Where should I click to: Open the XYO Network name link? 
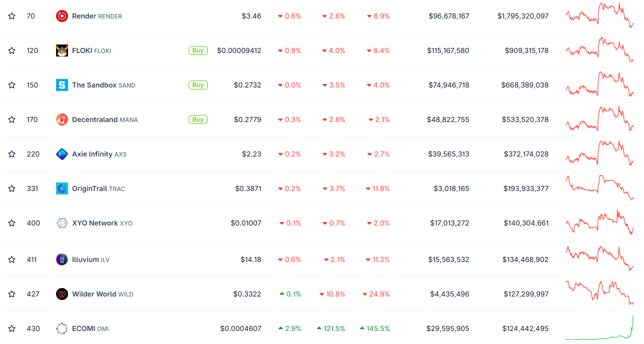(x=102, y=223)
